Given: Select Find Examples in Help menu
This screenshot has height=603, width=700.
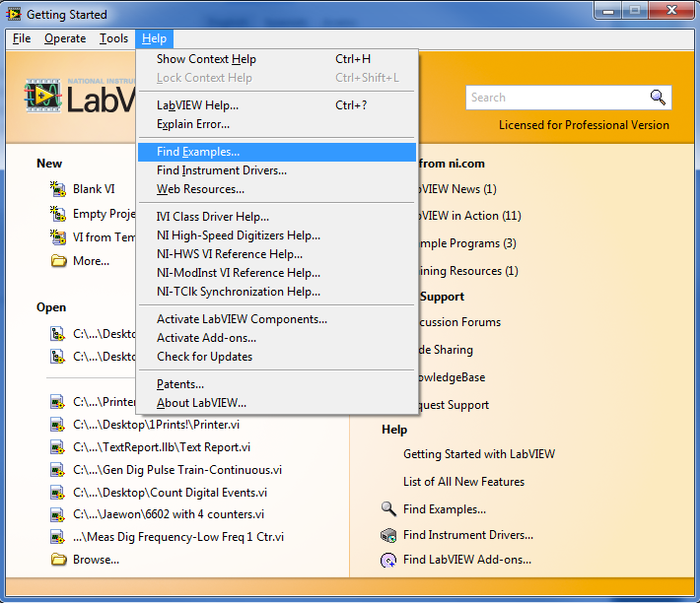Looking at the screenshot, I should [198, 152].
